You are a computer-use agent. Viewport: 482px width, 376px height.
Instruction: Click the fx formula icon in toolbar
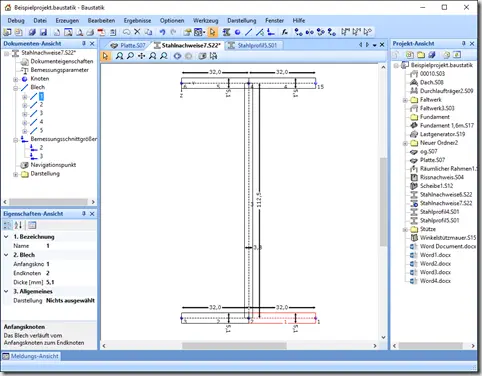tap(285, 32)
